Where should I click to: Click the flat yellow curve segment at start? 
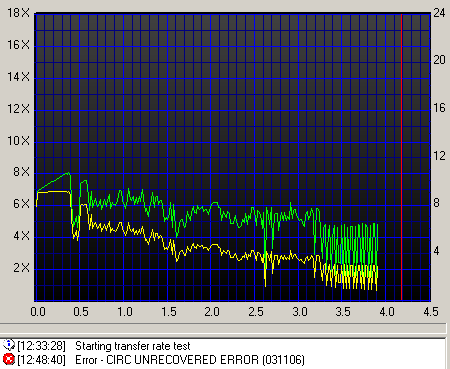pyautogui.click(x=53, y=192)
